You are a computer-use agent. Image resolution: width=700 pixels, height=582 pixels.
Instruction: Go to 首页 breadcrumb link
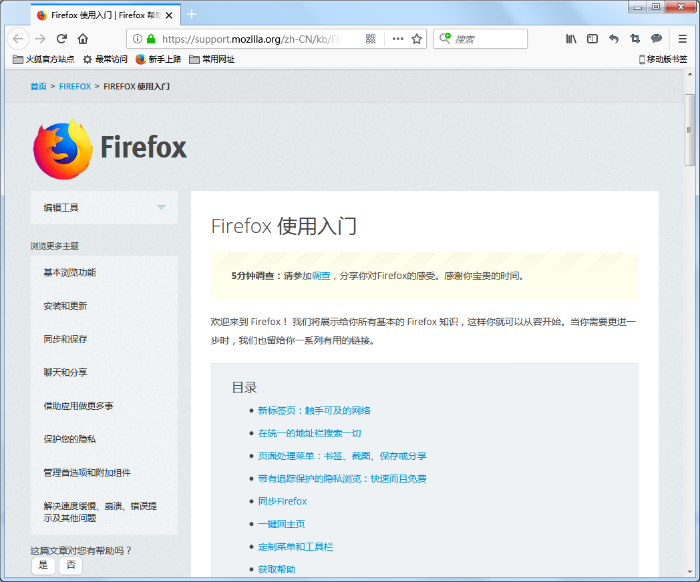[38, 86]
